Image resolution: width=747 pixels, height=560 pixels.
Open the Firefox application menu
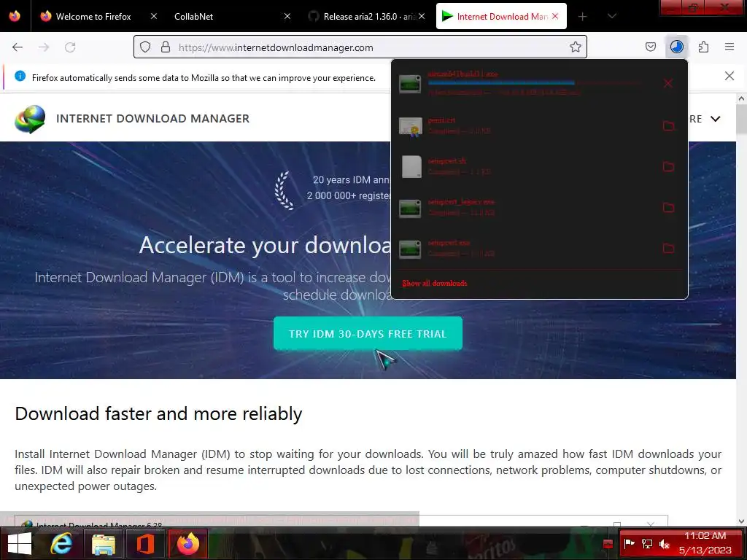pyautogui.click(x=729, y=47)
